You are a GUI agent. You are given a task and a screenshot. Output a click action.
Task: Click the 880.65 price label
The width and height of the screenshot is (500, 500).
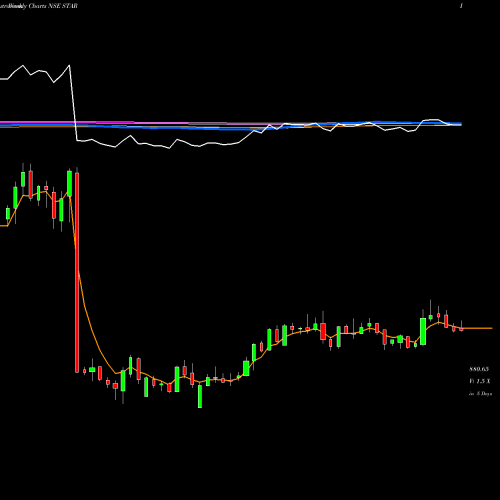tap(479, 369)
